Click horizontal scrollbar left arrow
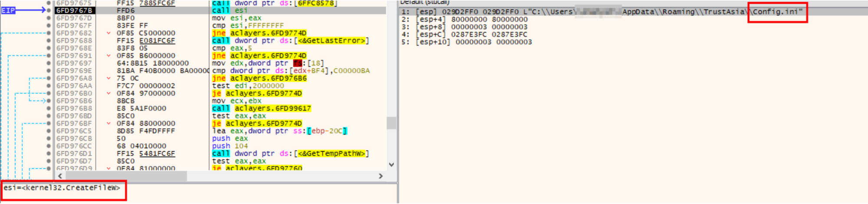This screenshot has height=204, width=868. coord(60,176)
